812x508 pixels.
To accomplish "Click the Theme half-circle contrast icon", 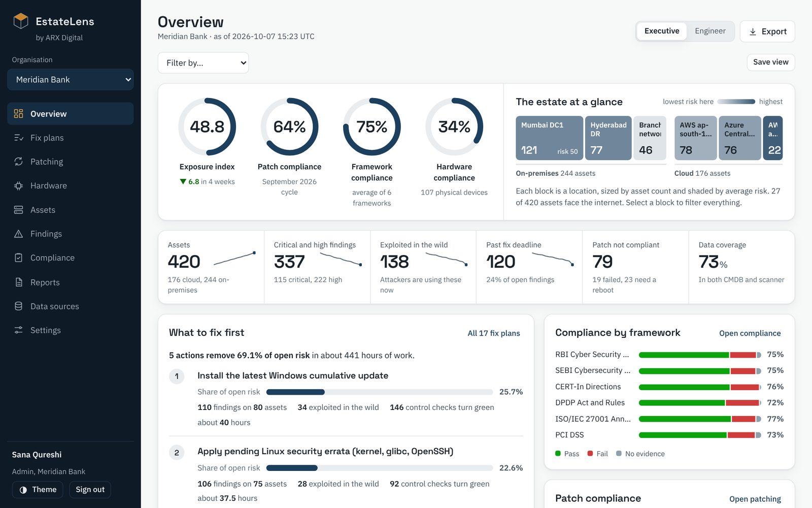I will pyautogui.click(x=23, y=490).
